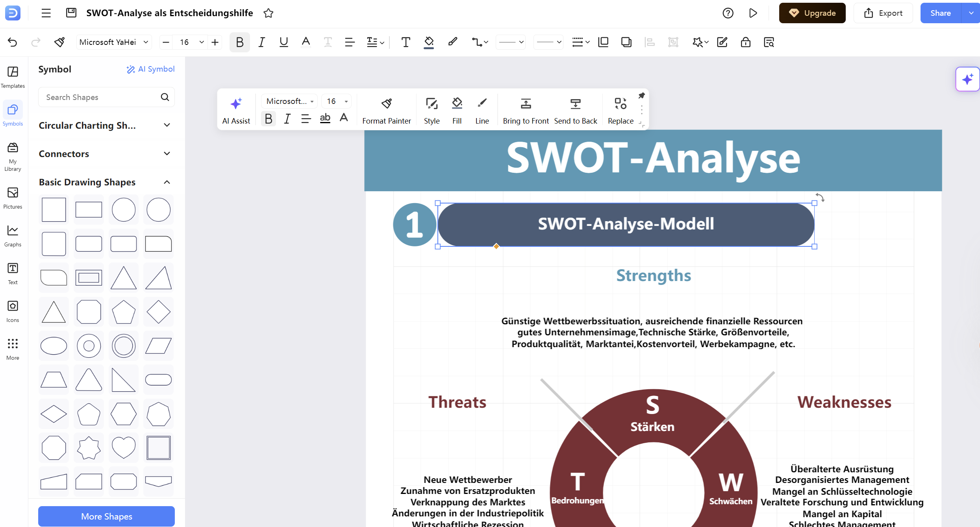Click Format Painter in floating toolbar

click(x=386, y=111)
